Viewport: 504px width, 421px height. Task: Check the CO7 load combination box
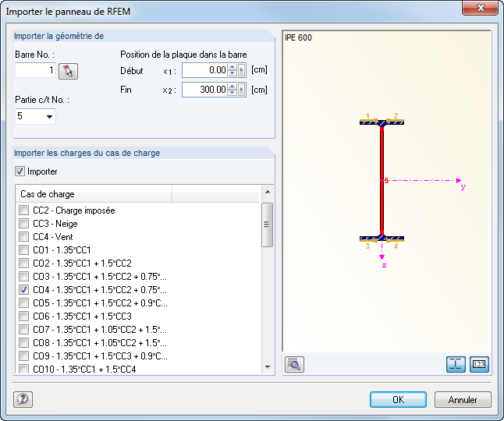point(23,330)
